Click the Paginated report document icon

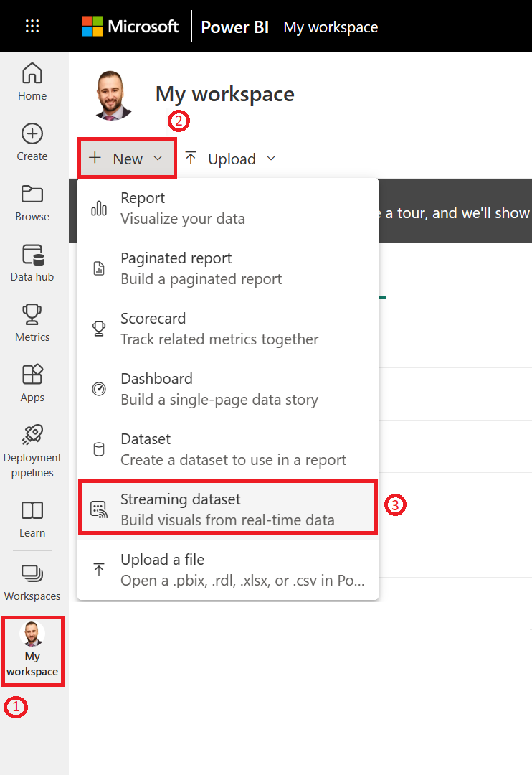point(99,268)
